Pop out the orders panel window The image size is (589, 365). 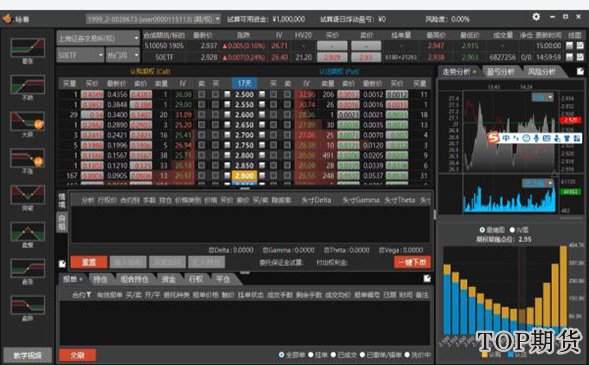pos(427,279)
